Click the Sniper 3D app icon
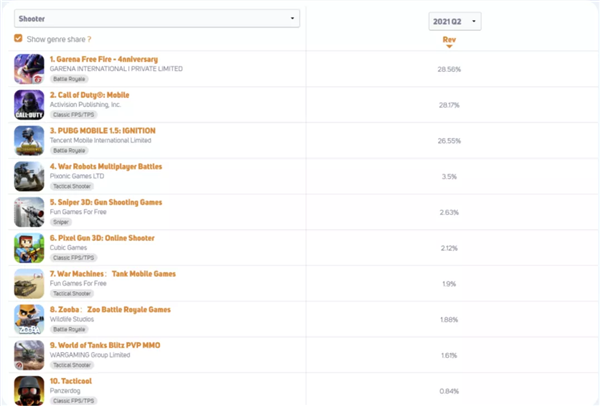This screenshot has height=406, width=600. (29, 212)
